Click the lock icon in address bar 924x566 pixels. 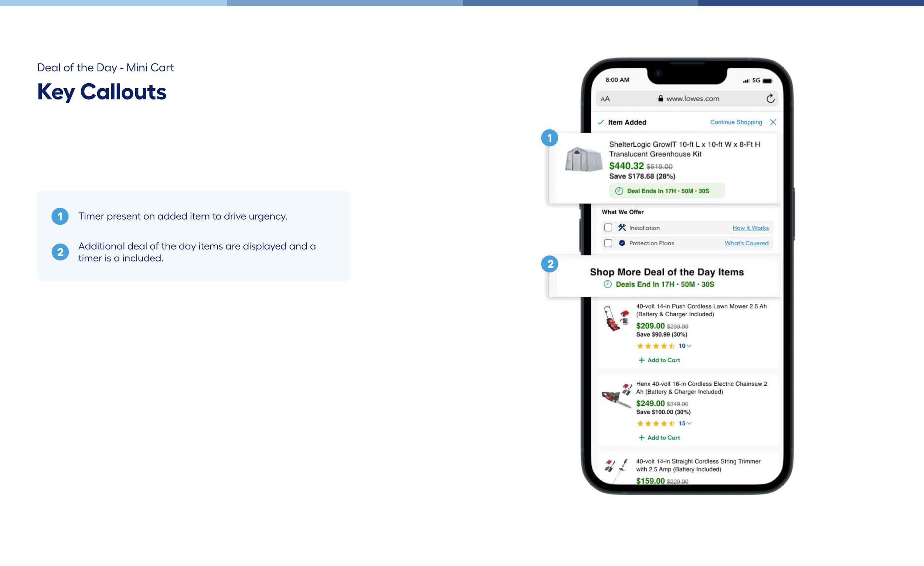[x=660, y=98]
